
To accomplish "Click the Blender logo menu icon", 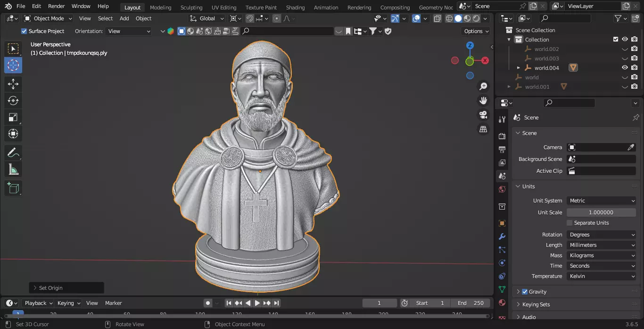I will pyautogui.click(x=8, y=6).
